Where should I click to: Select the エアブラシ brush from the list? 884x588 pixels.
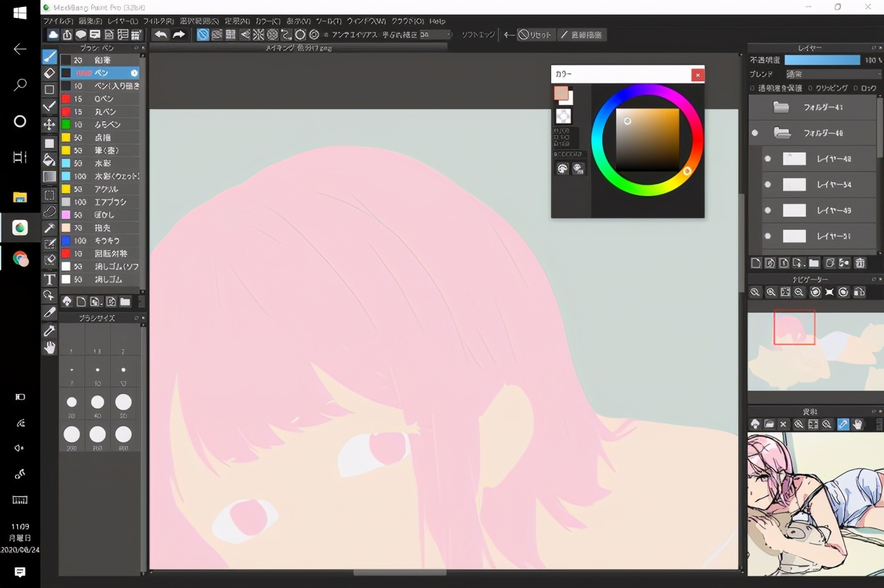[99, 202]
